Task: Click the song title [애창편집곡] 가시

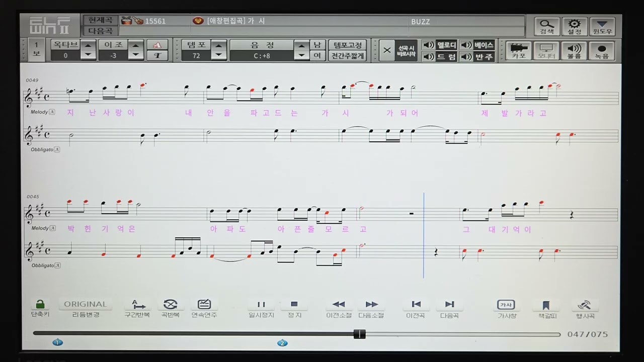Action: pos(236,21)
